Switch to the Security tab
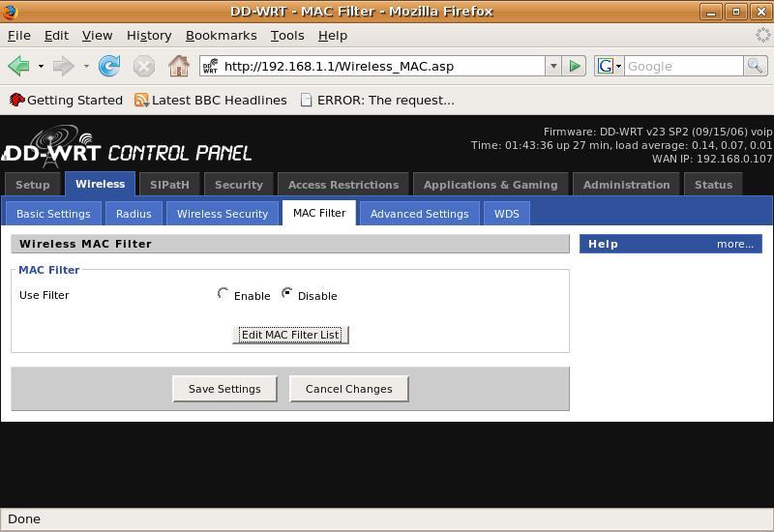This screenshot has width=774, height=532. pyautogui.click(x=239, y=184)
